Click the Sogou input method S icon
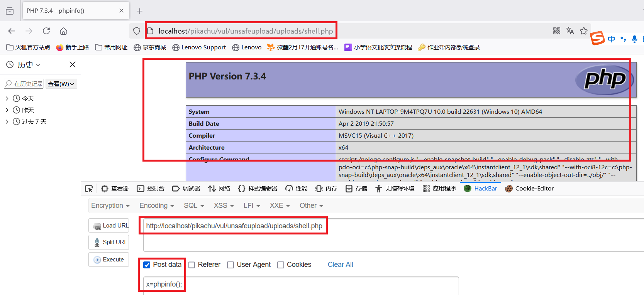The width and height of the screenshot is (644, 295). point(597,38)
